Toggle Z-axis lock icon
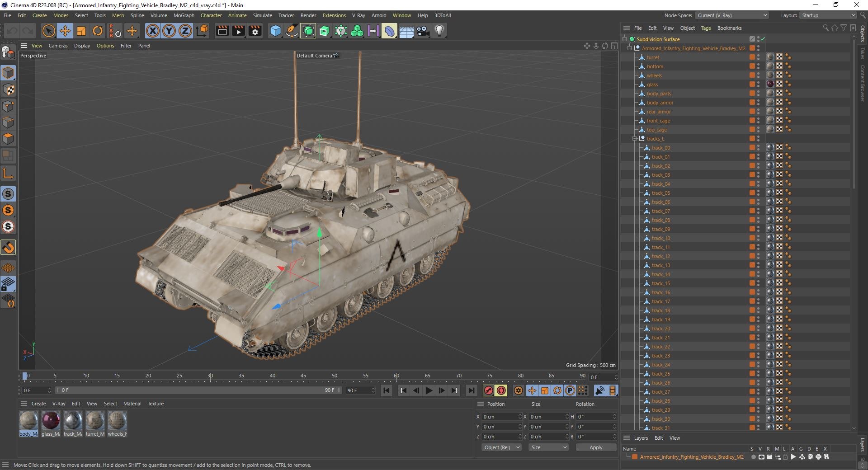 point(185,31)
